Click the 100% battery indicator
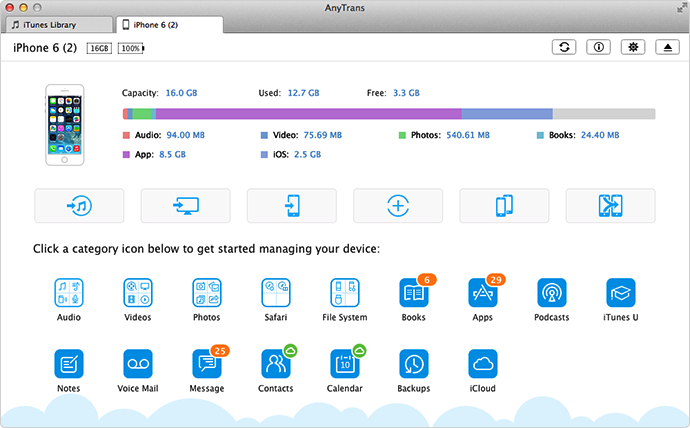The width and height of the screenshot is (690, 428). (x=131, y=48)
